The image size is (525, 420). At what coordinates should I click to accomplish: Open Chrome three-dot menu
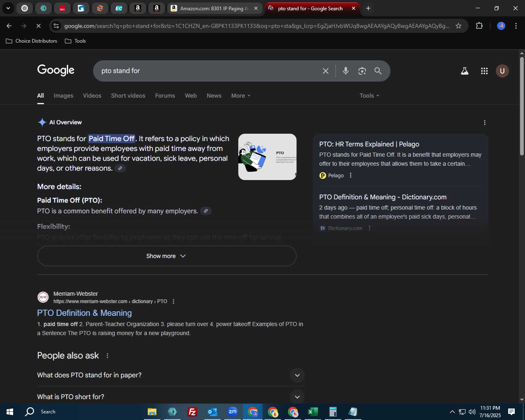(x=516, y=26)
